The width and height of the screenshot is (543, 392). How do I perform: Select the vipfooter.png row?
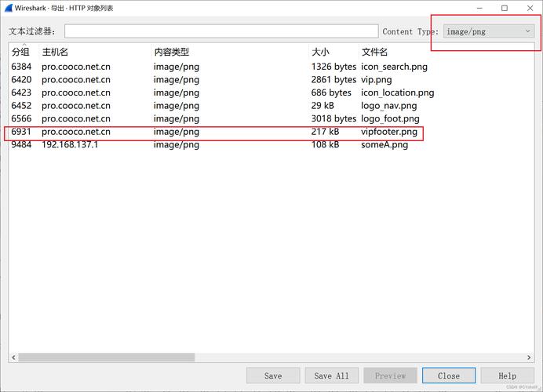click(271, 132)
